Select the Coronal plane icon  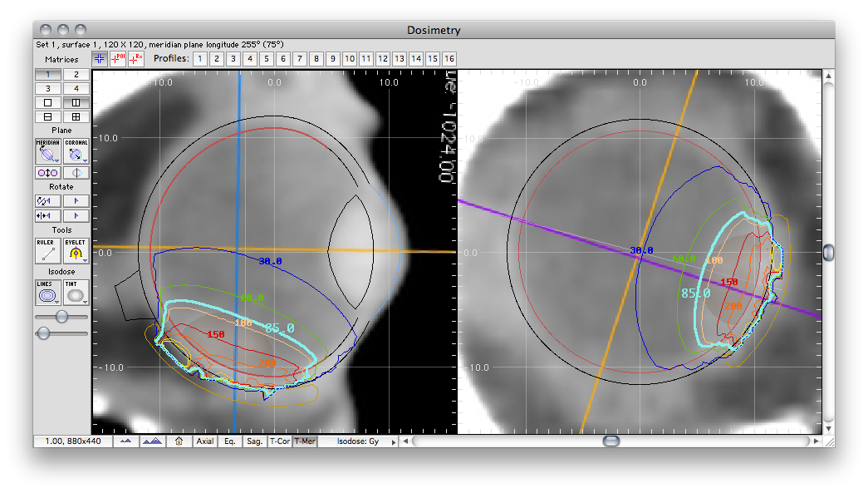point(76,150)
